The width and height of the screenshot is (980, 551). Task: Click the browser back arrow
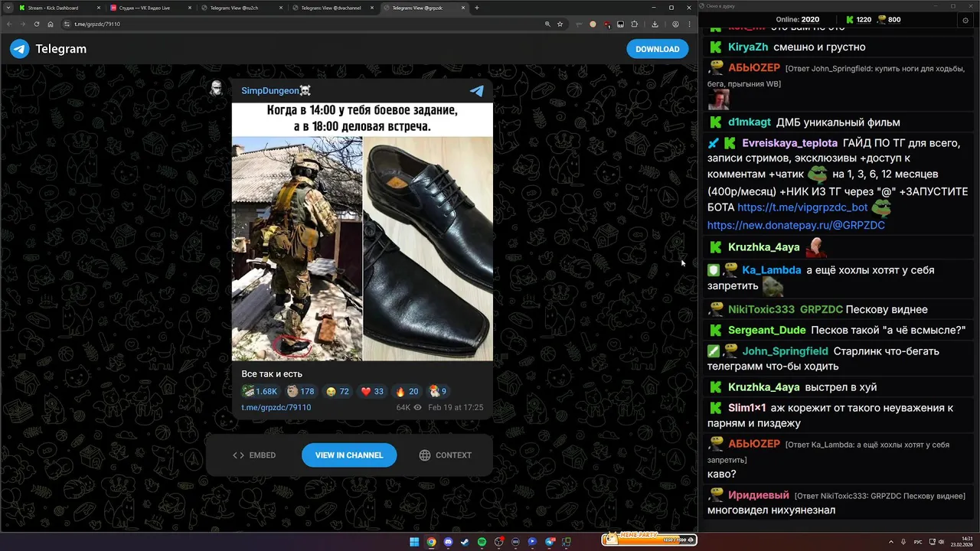point(9,24)
